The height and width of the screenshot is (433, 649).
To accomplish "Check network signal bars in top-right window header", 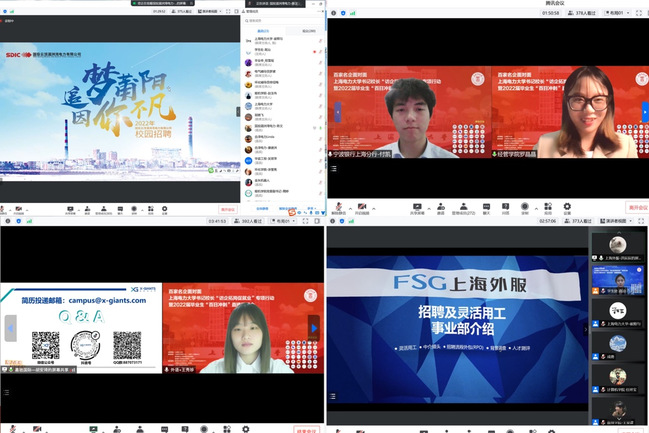I will point(353,13).
